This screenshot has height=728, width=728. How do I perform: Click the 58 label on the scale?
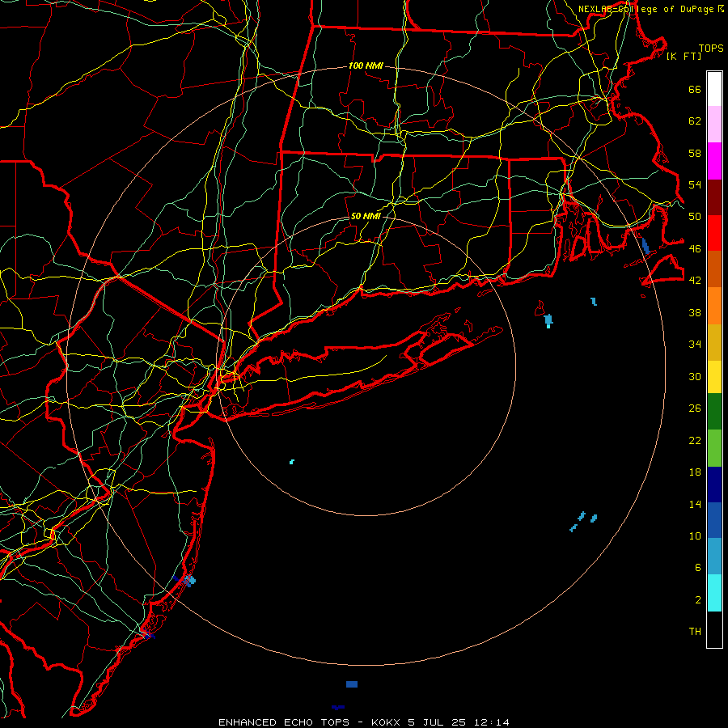click(x=695, y=153)
